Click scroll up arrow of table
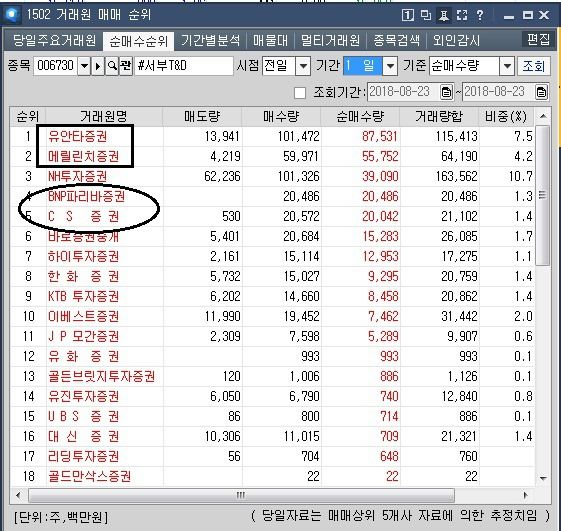 coord(543,116)
